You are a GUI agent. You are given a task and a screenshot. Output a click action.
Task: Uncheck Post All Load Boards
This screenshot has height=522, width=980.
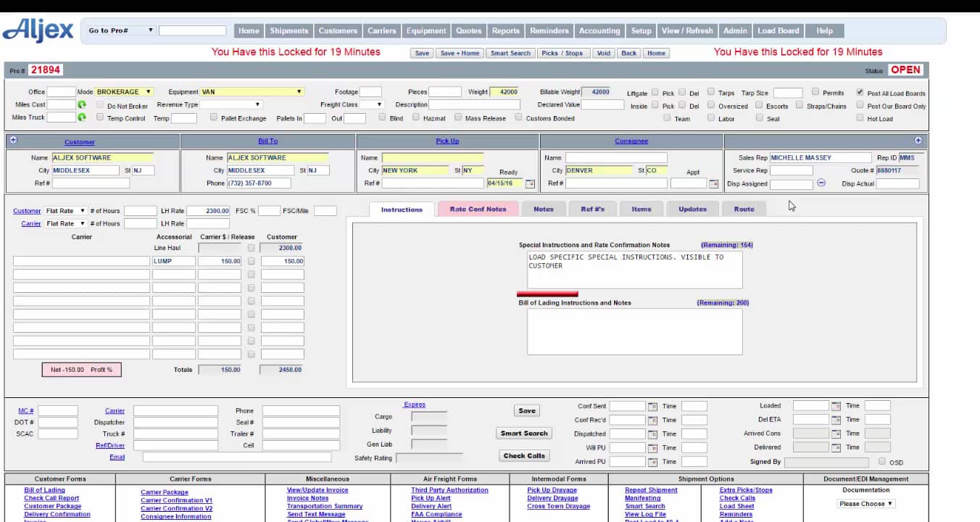[860, 93]
